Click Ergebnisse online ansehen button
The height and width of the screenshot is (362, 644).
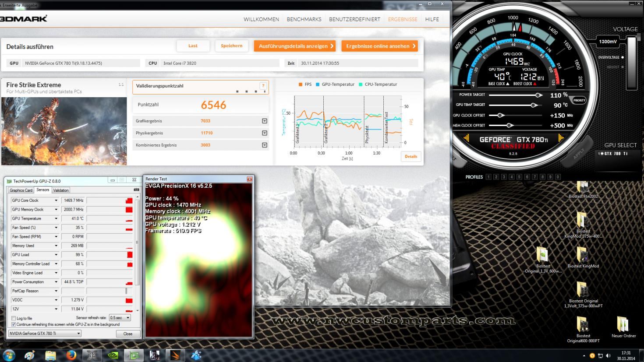(x=380, y=46)
